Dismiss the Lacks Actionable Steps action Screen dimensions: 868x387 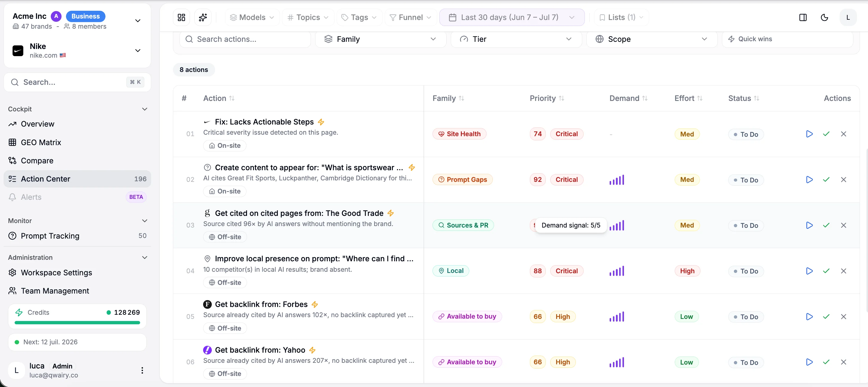pos(844,134)
